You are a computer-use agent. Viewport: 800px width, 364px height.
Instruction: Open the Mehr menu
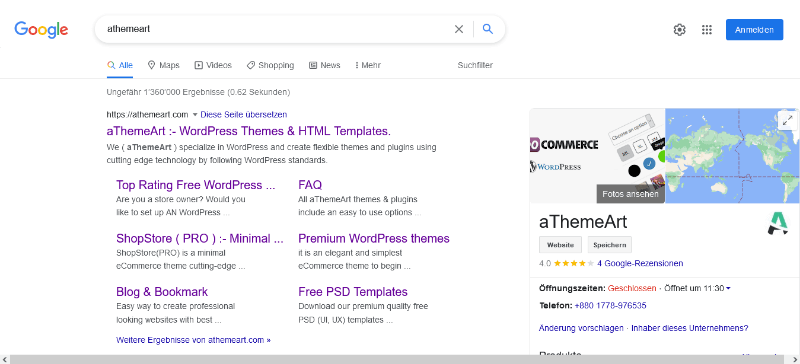point(368,65)
